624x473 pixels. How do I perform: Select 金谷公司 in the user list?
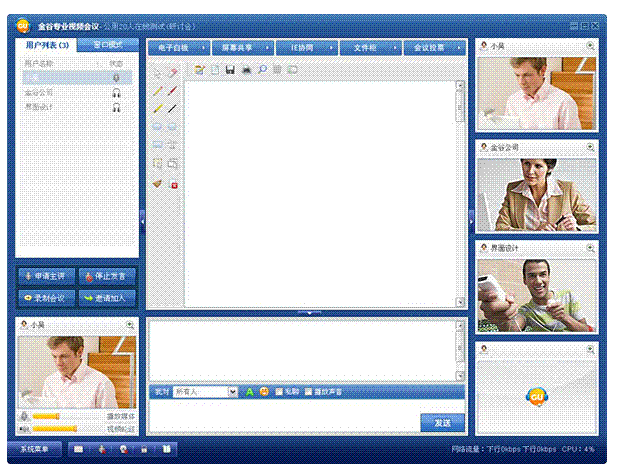[x=77, y=93]
